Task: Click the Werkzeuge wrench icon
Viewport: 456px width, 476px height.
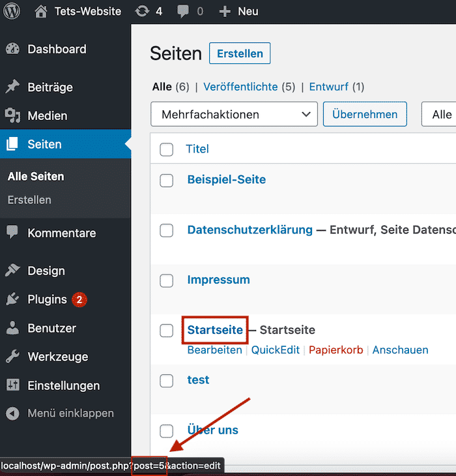Action: pyautogui.click(x=12, y=357)
